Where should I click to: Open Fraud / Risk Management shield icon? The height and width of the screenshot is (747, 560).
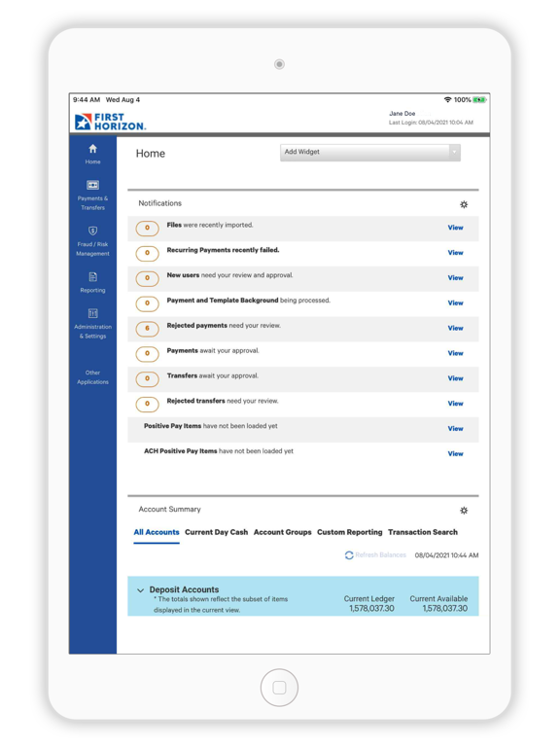[93, 231]
